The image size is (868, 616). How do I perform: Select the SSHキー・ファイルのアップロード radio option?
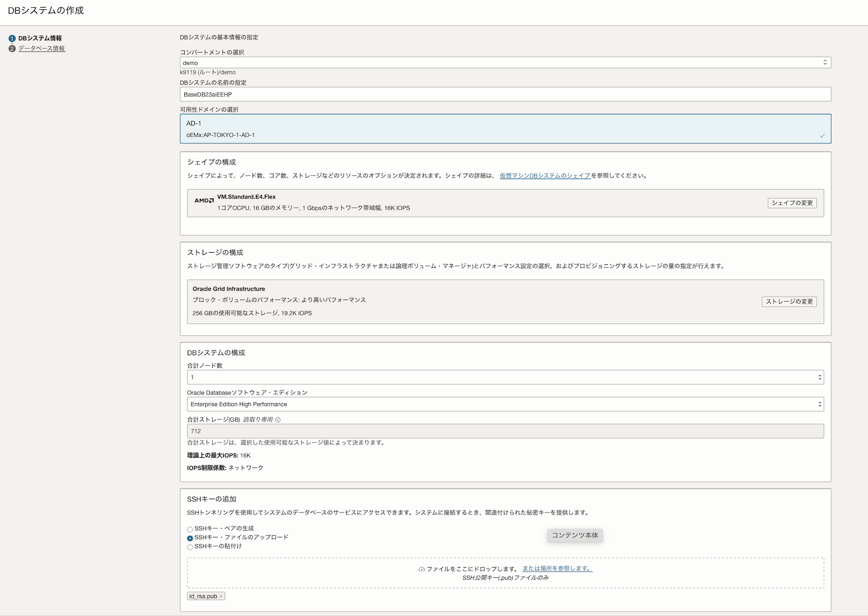190,538
